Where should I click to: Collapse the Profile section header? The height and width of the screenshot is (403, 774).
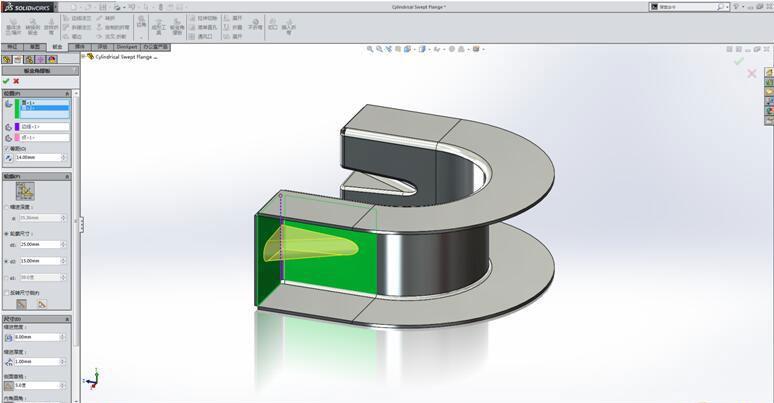click(37, 176)
